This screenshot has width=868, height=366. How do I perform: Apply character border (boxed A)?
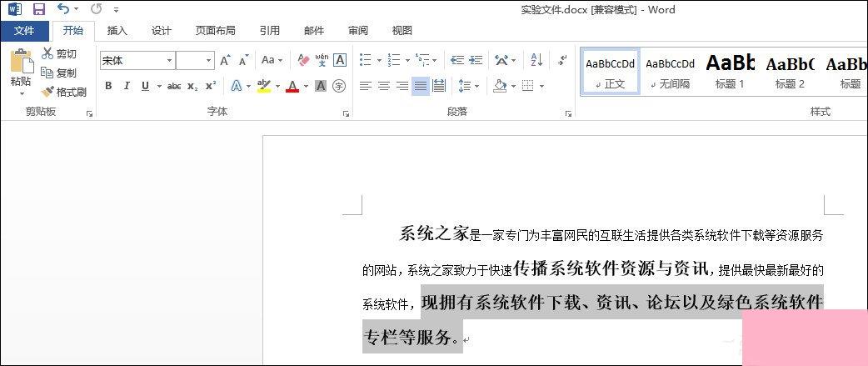[x=340, y=60]
